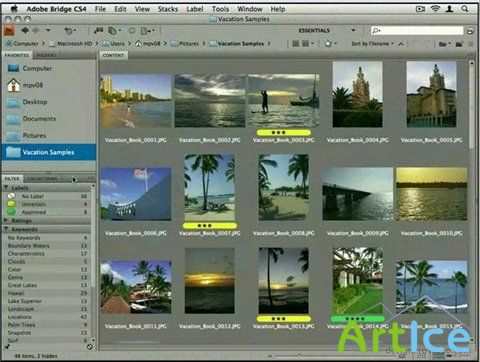480x362 pixels.
Task: Filter by green Approved label
Action: tap(47, 212)
